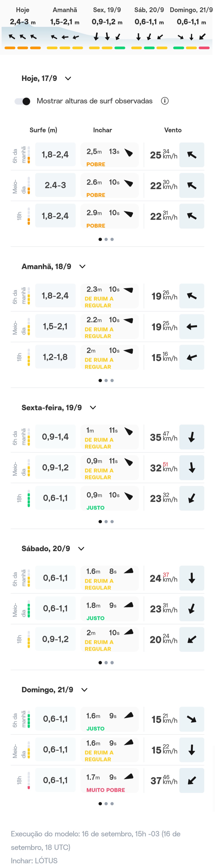Collapse the Domingo, 21/9 section chevron
Viewport: 215px width, 868px height.
pos(84,690)
